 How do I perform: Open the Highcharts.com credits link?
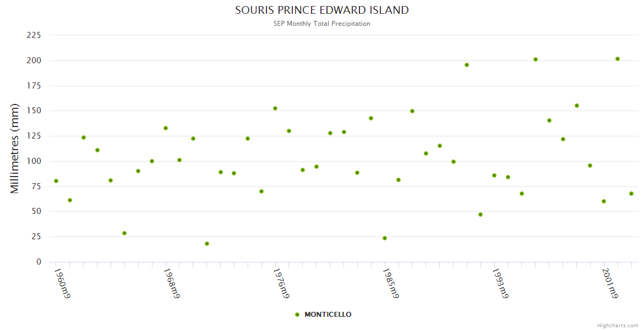618,326
